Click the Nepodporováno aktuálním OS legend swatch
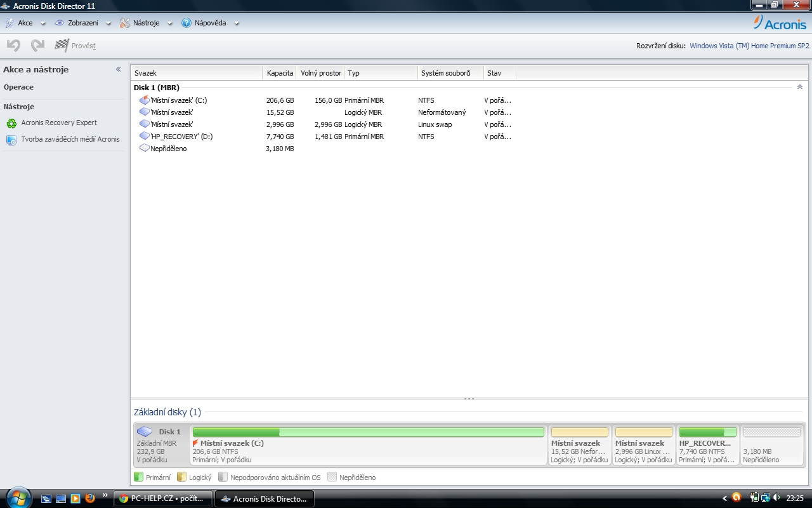 223,477
